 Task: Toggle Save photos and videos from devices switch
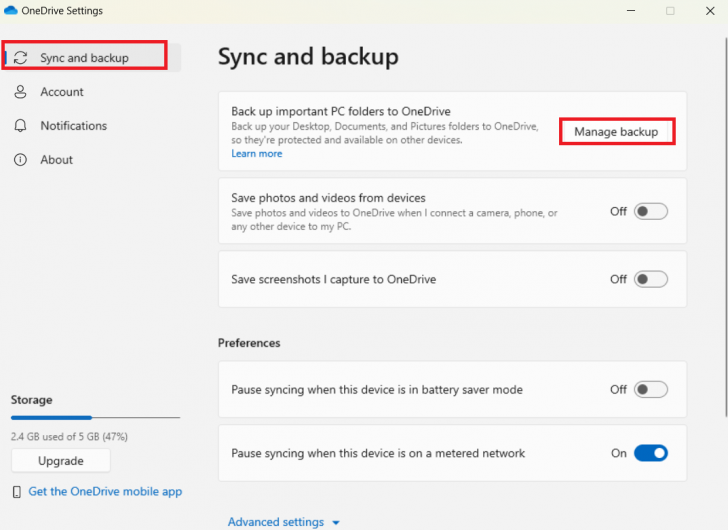pos(651,212)
